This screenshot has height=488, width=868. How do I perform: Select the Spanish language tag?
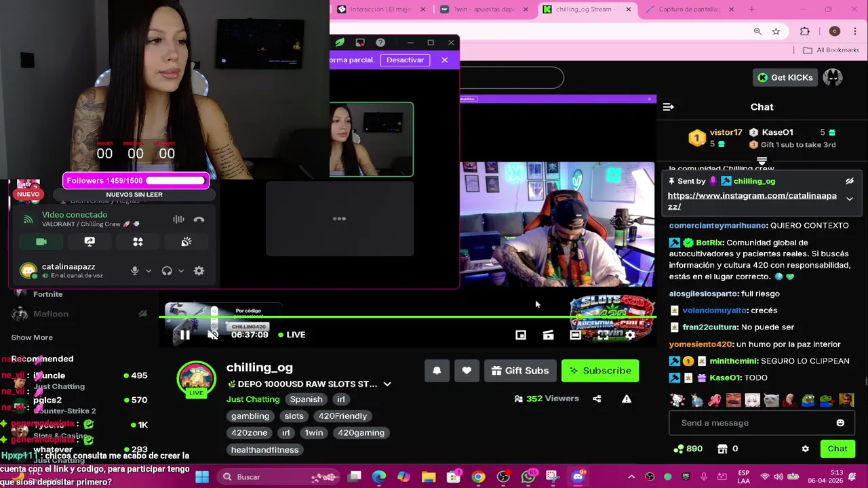pyautogui.click(x=306, y=399)
